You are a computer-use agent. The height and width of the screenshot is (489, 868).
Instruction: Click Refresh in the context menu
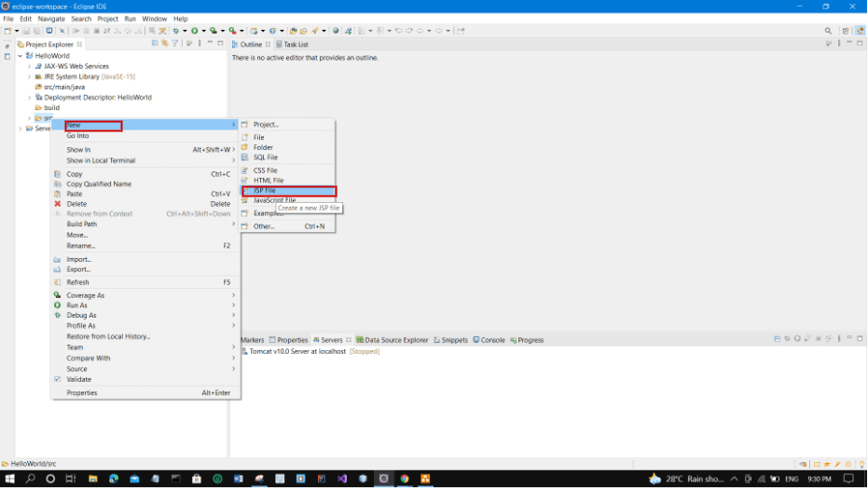coord(145,282)
